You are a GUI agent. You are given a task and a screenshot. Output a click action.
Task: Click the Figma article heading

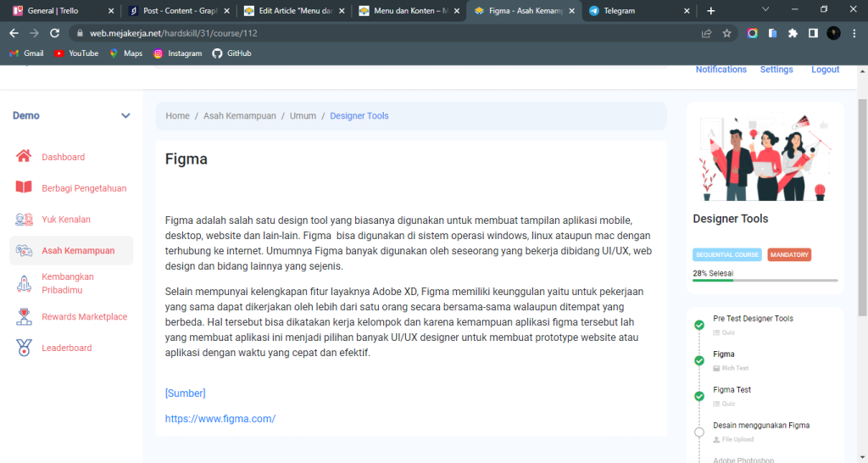click(186, 159)
